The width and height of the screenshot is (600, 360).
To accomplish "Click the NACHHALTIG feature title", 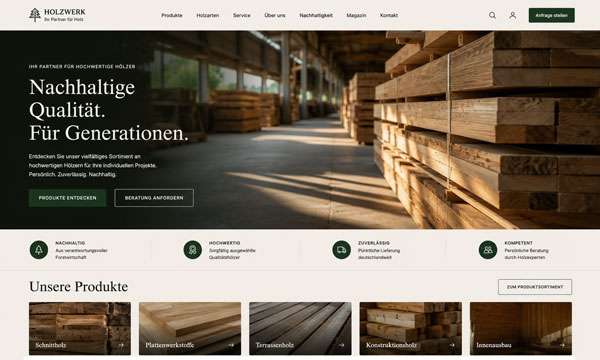I will coord(70,243).
